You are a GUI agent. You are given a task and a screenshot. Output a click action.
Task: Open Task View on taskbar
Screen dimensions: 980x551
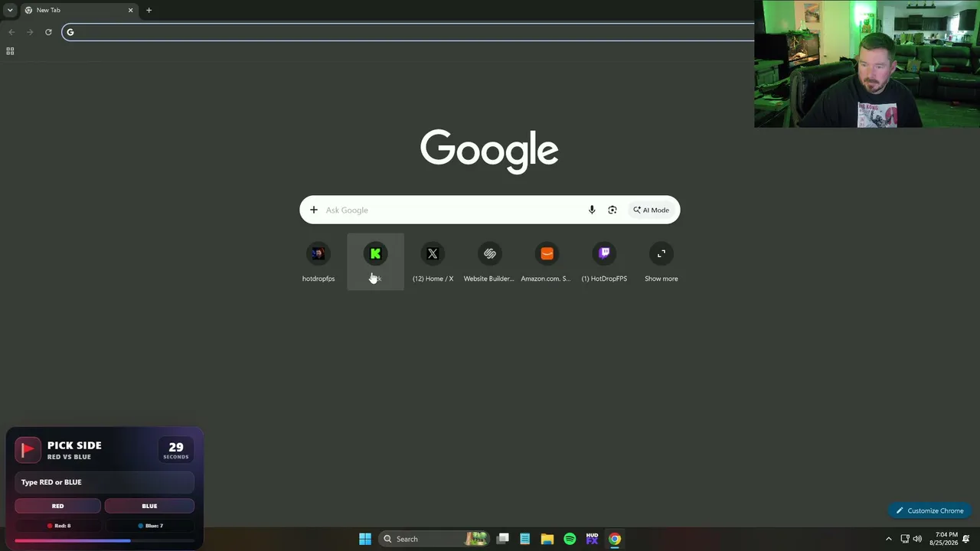[x=503, y=539]
